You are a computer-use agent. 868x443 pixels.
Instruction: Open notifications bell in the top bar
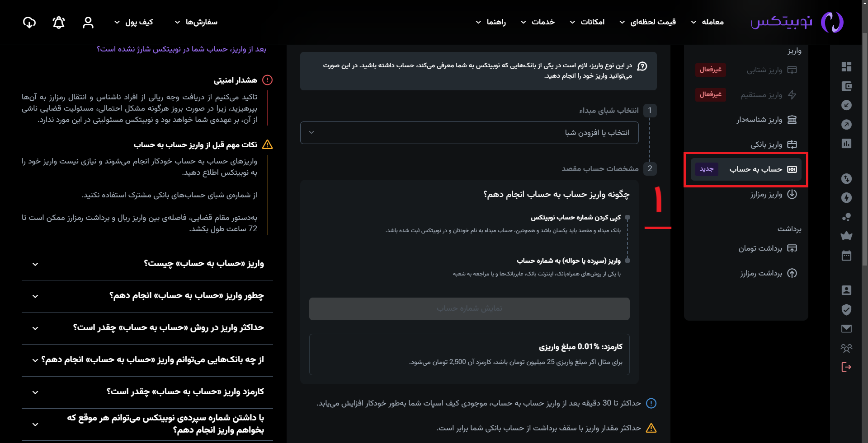[59, 22]
